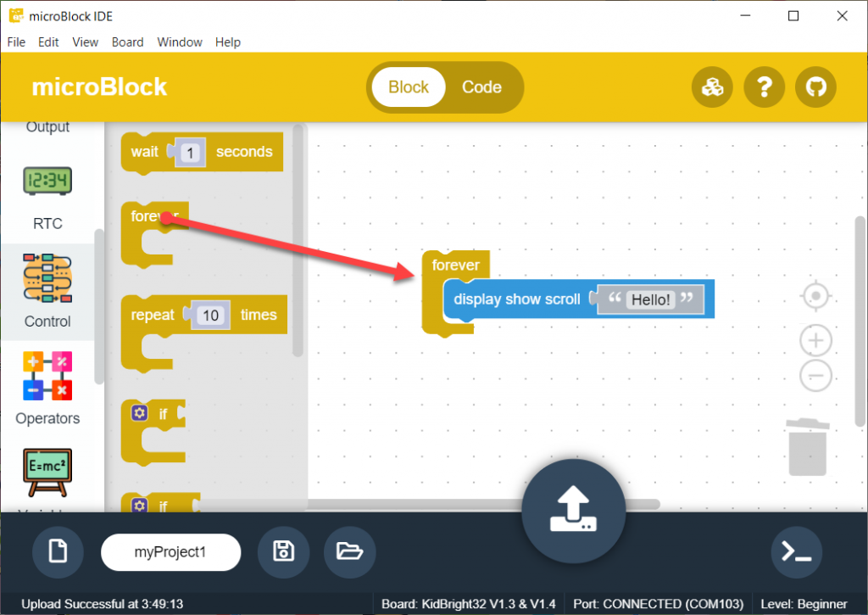This screenshot has height=615, width=868.
Task: Select the wait seconds block in palette
Action: pos(202,152)
